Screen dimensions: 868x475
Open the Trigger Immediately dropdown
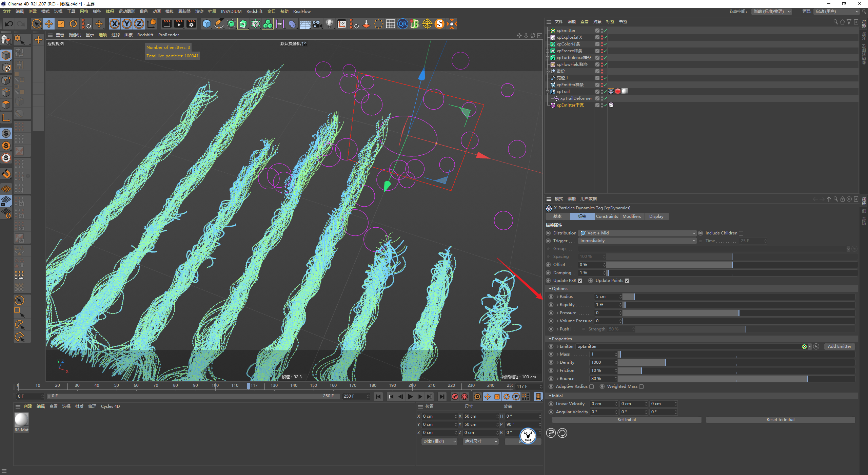[637, 241]
